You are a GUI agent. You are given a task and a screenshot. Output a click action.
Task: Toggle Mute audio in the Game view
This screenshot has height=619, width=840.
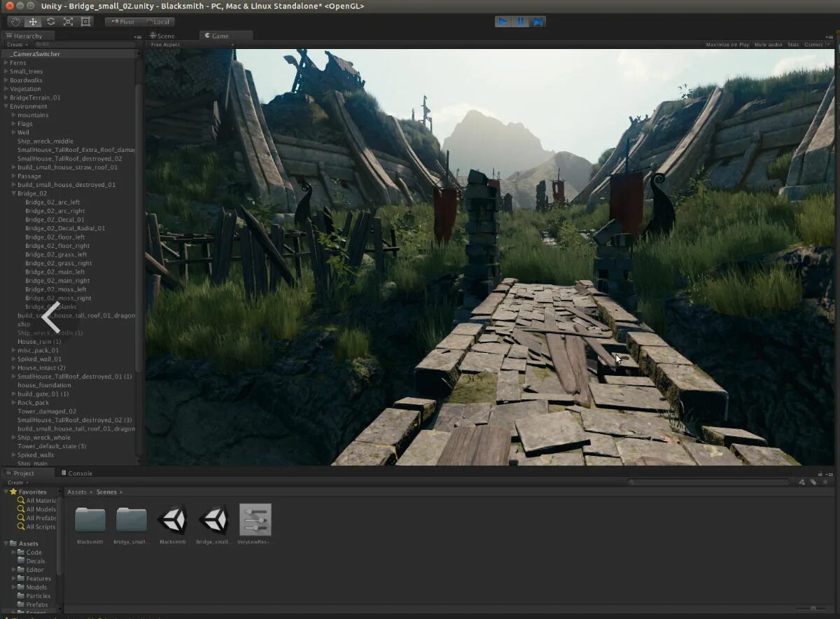[768, 45]
